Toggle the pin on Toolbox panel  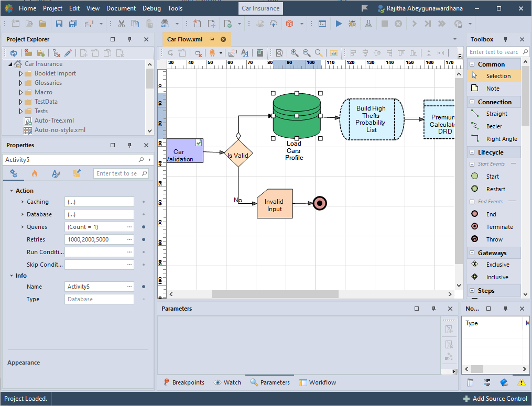(x=506, y=39)
